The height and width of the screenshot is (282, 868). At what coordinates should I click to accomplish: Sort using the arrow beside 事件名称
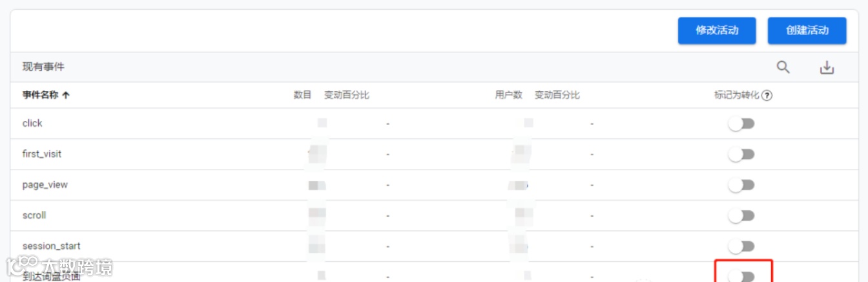[66, 95]
